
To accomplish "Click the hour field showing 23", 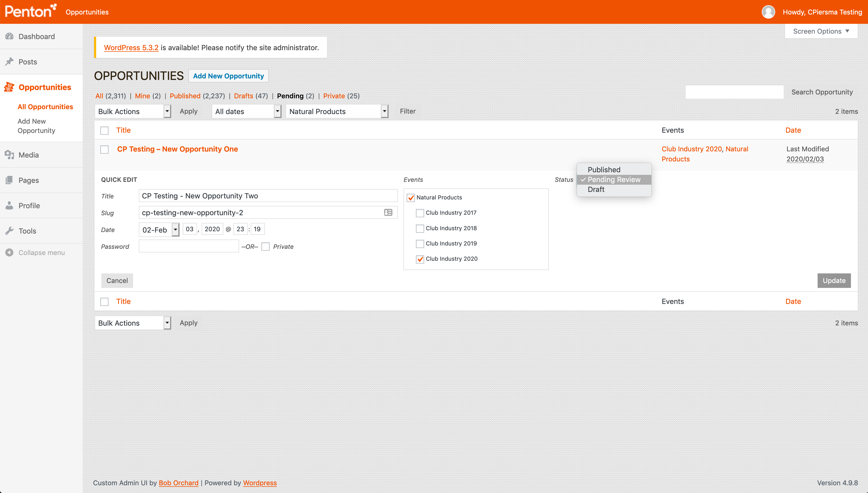I will [240, 229].
